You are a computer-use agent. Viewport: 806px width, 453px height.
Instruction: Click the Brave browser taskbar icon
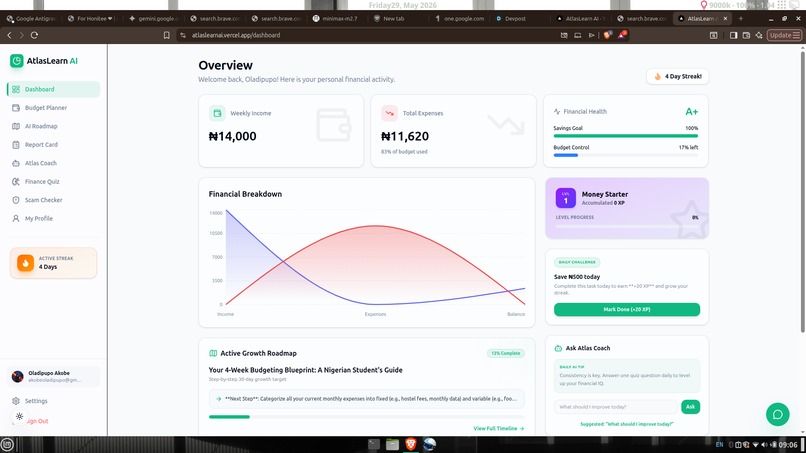click(411, 444)
